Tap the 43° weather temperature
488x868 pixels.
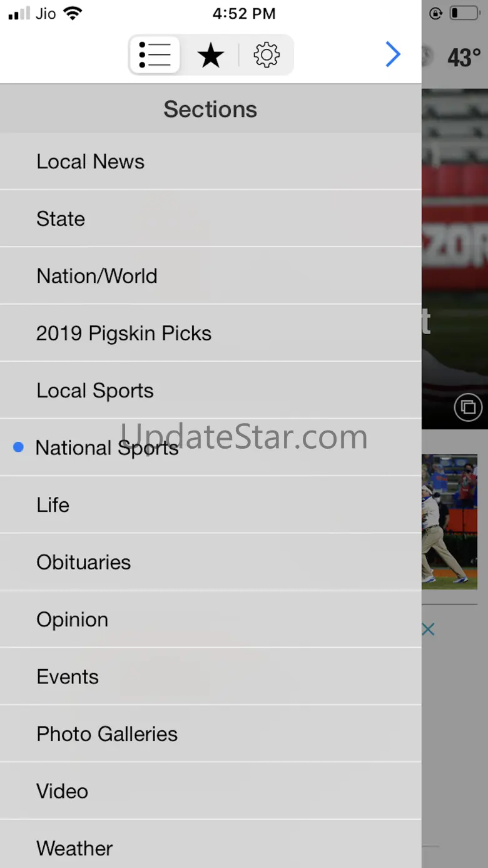coord(464,58)
